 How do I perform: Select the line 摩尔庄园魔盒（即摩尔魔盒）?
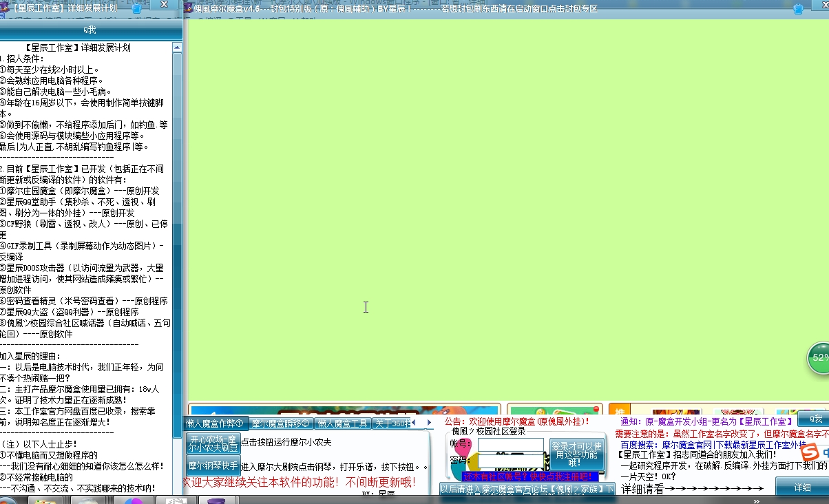(79, 191)
